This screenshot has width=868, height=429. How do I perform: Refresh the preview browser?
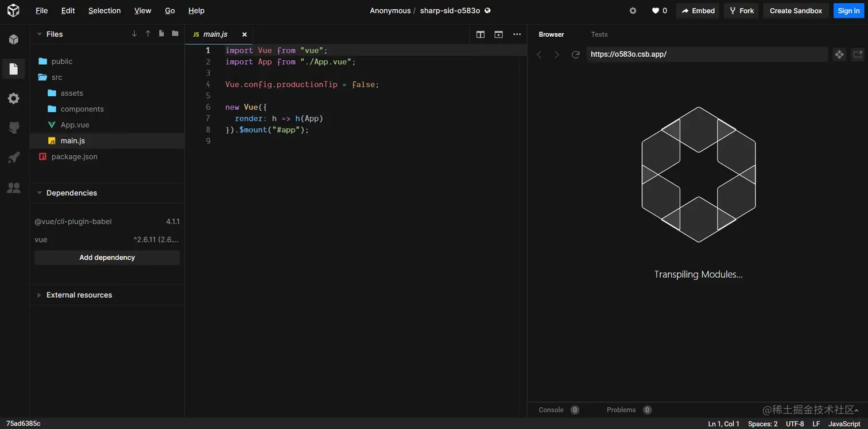click(x=575, y=54)
